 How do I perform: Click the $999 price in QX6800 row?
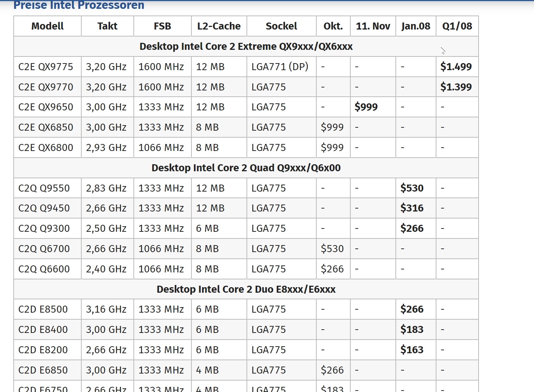[332, 148]
